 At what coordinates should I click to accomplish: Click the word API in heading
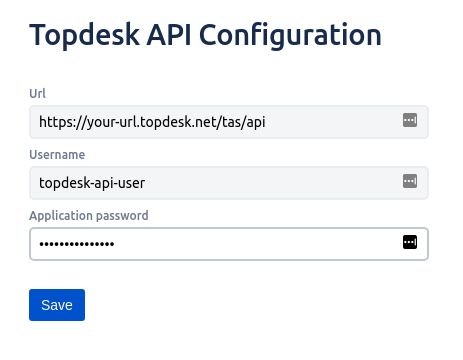pos(169,34)
